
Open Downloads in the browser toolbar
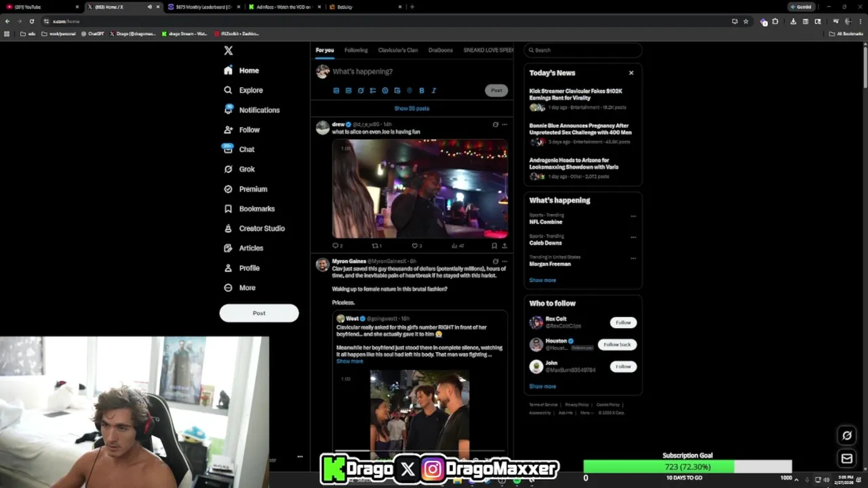[792, 21]
